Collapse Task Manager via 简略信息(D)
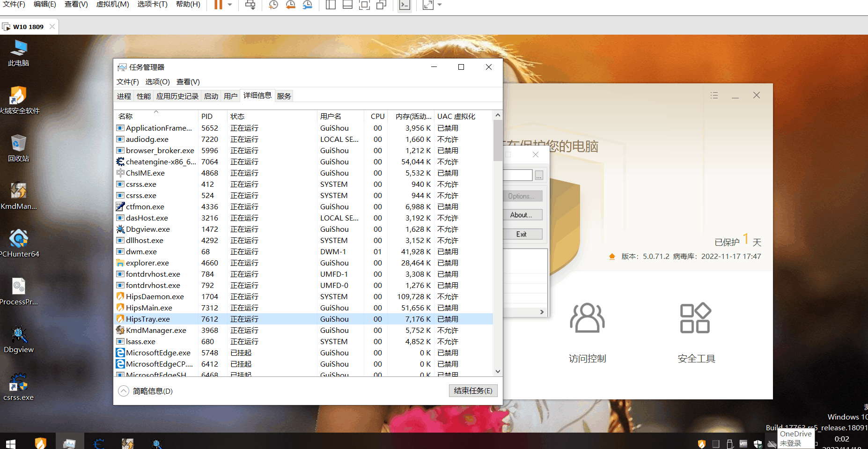 [x=146, y=391]
